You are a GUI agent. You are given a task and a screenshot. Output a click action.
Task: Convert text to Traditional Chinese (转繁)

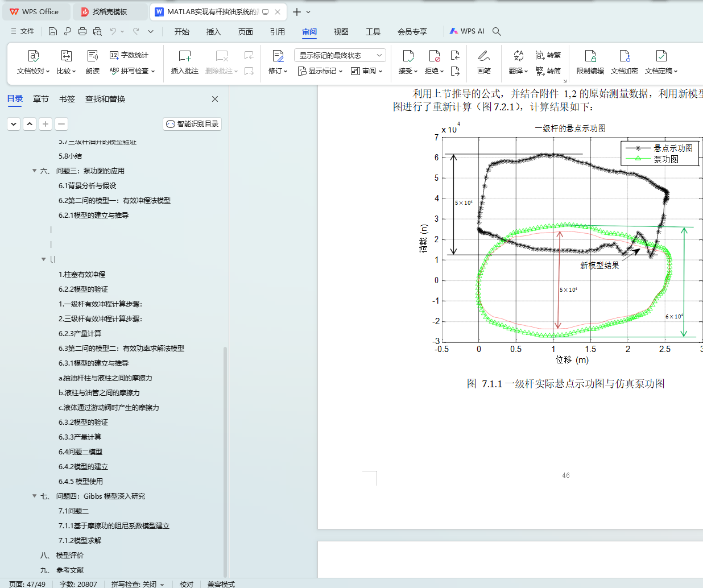pos(548,55)
